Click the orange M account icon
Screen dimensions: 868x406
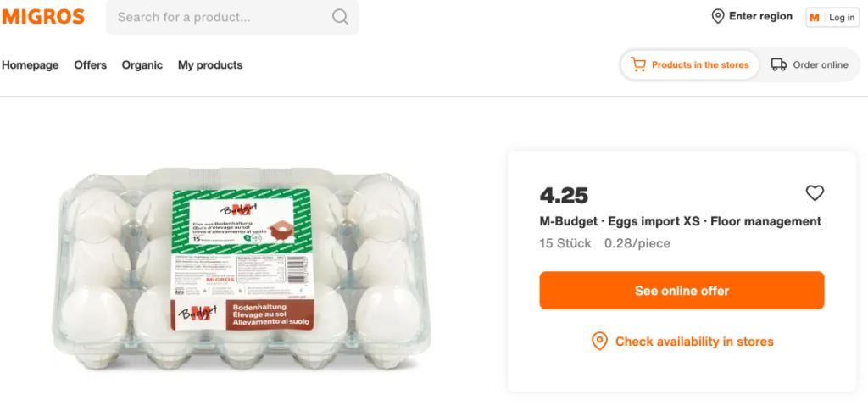point(815,18)
